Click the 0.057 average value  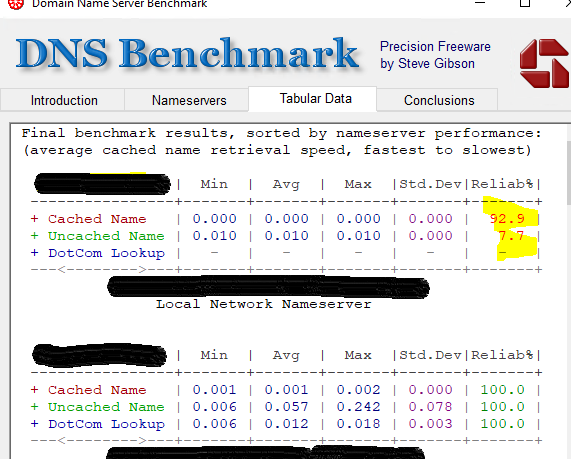286,407
